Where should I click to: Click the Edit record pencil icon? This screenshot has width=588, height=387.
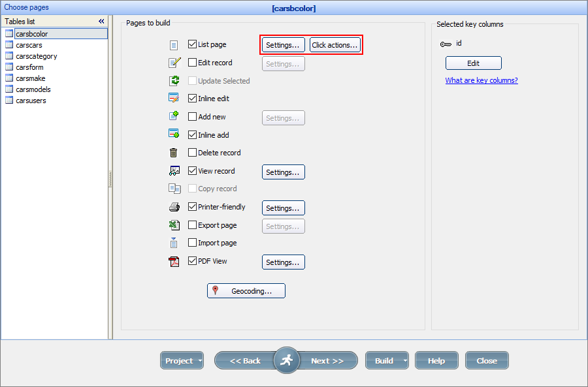174,62
